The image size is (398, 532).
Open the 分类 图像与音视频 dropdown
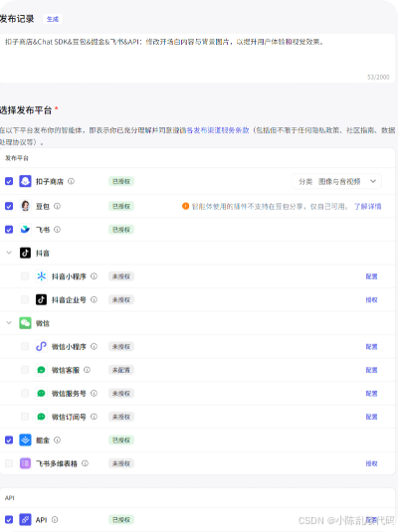(336, 181)
